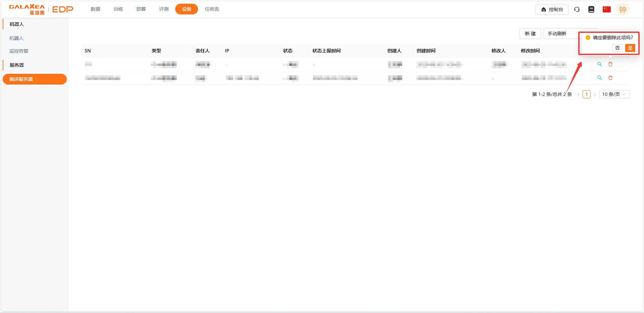Open the user avatar 钟
This screenshot has width=644, height=313.
[x=623, y=9]
